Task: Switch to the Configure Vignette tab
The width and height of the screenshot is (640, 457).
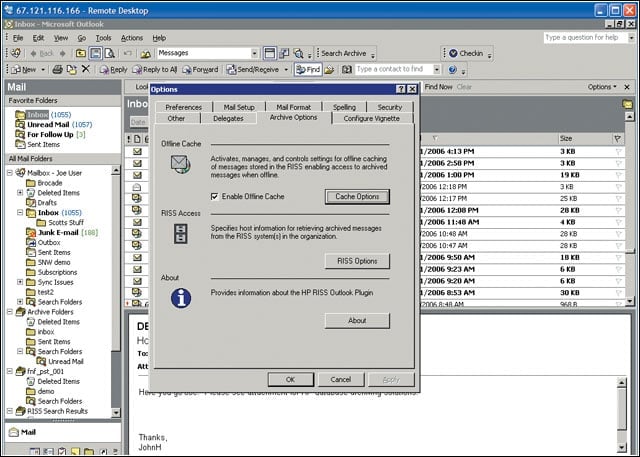Action: (371, 118)
